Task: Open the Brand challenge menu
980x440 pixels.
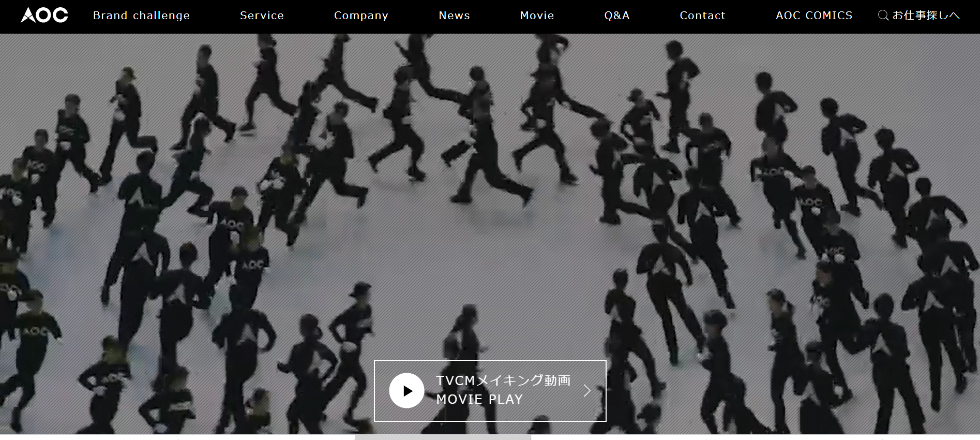Action: click(x=141, y=16)
